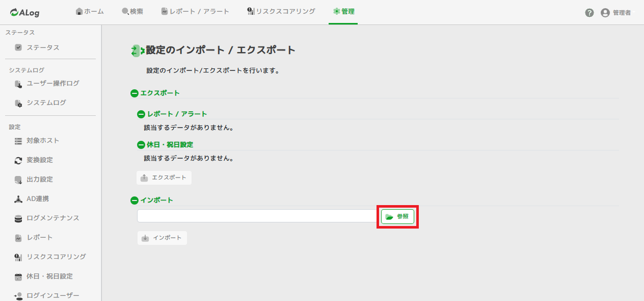The width and height of the screenshot is (644, 301).
Task: Click the ホーム tab house icon
Action: coord(79,11)
